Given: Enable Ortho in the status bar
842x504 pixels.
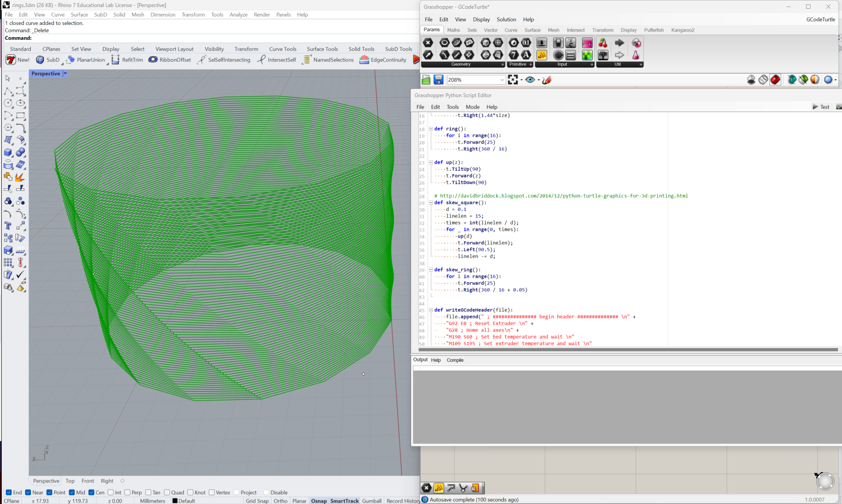Looking at the screenshot, I should pyautogui.click(x=281, y=501).
